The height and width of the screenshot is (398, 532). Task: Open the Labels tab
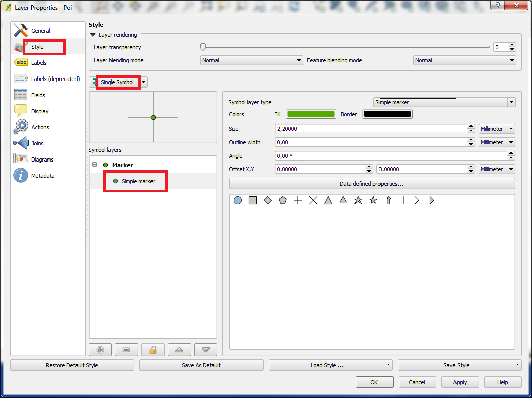pos(47,63)
